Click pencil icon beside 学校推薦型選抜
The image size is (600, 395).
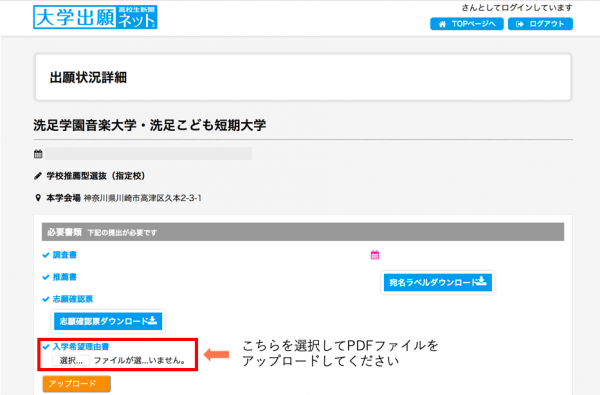coord(38,176)
